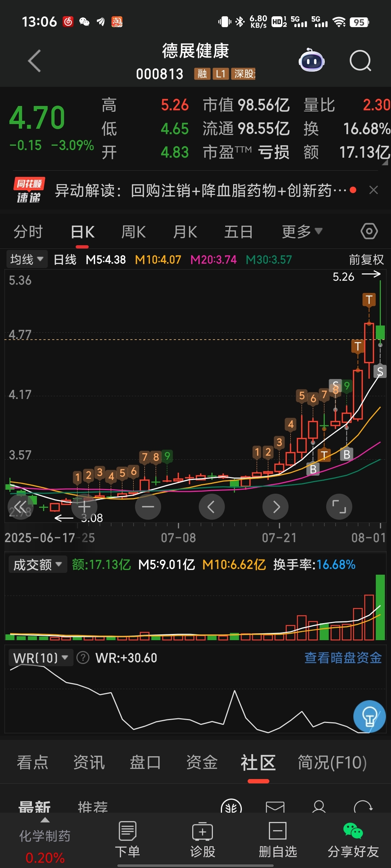Switch to 月K chart tab
391x868 pixels.
(185, 232)
